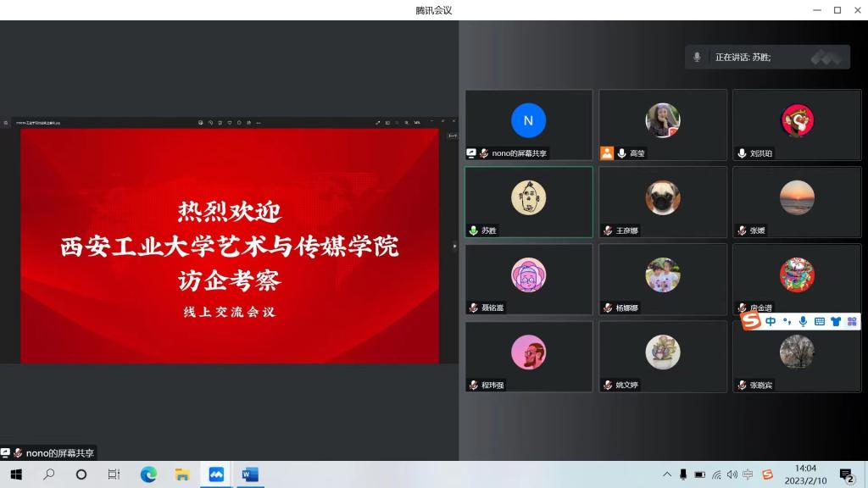The width and height of the screenshot is (868, 488).
Task: Expand the hidden system tray icons chevron
Action: click(667, 474)
